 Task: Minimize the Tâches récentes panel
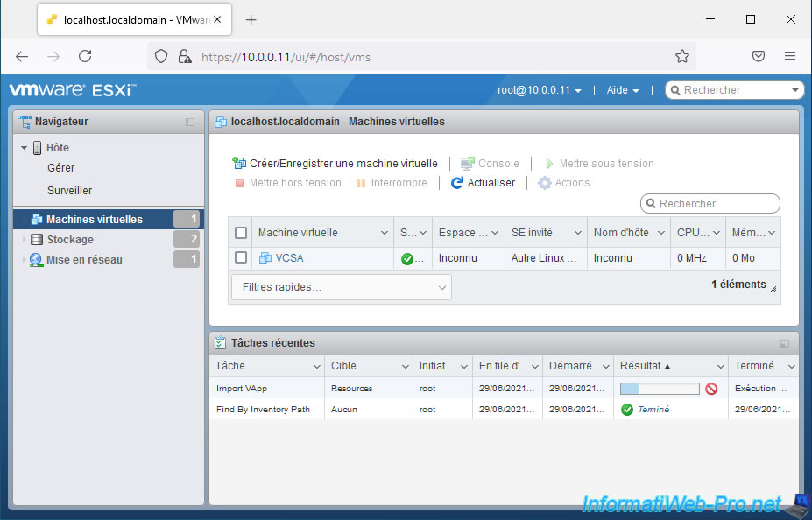pos(784,344)
